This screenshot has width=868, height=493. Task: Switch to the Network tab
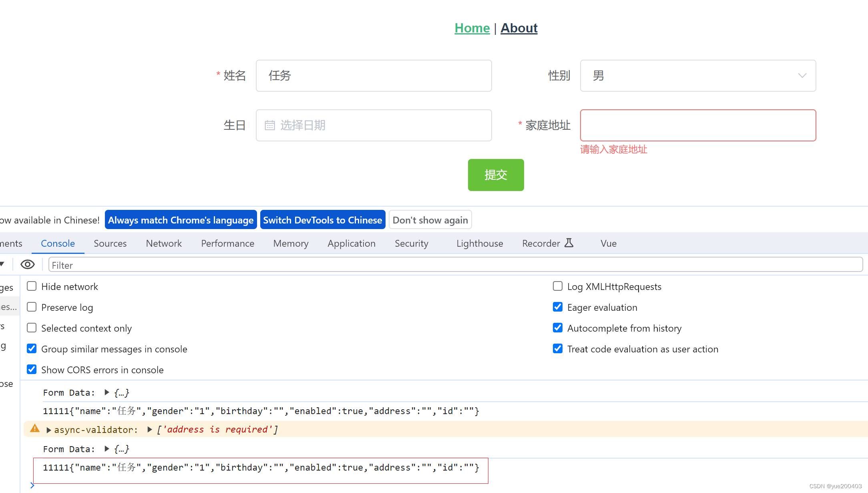[x=163, y=243]
